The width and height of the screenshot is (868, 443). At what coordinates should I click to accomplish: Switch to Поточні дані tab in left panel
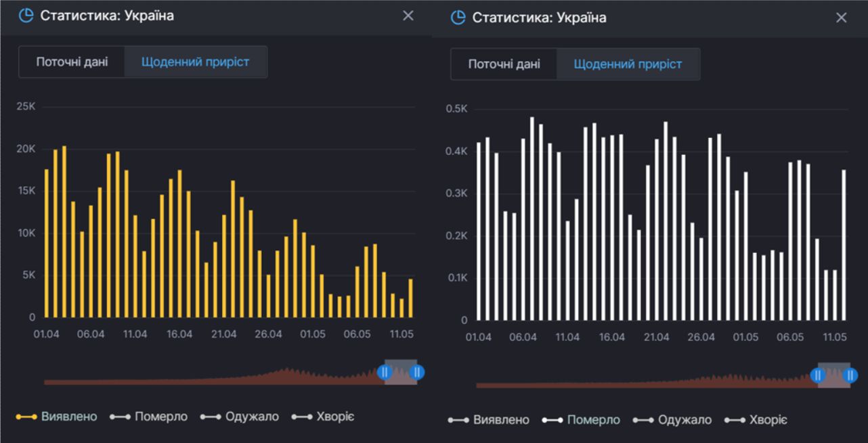(72, 62)
